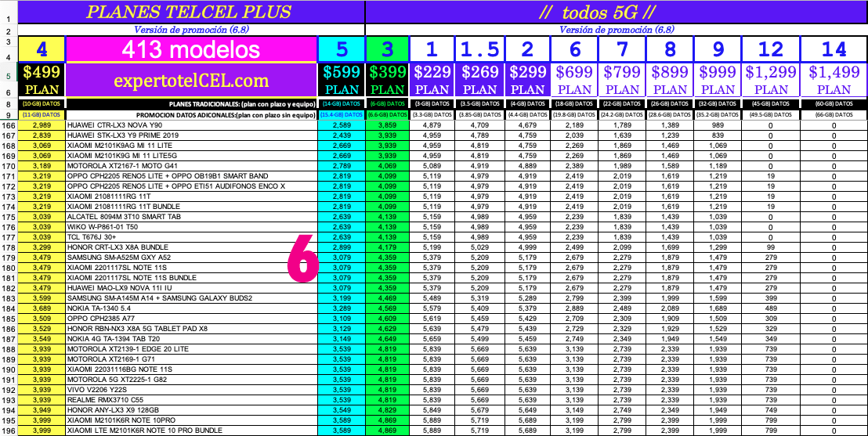The image size is (868, 436).
Task: Select the $999 PLAN header cell
Action: point(718,81)
